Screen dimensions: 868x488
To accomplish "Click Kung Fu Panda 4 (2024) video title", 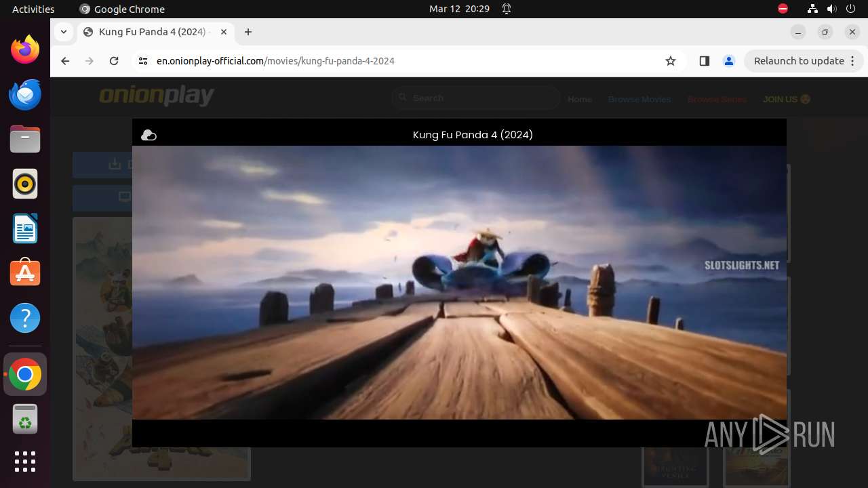I will 473,135.
